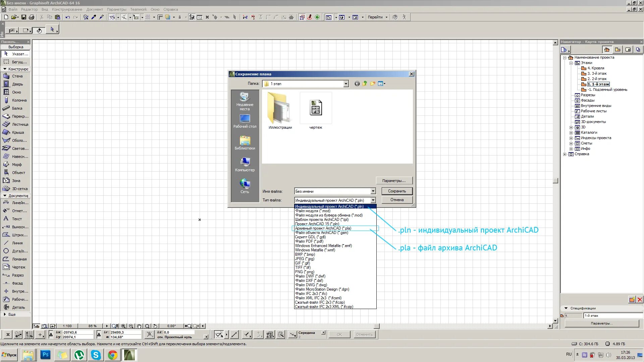
Task: Select the Лестница (Stair) tool
Action: [x=15, y=124]
